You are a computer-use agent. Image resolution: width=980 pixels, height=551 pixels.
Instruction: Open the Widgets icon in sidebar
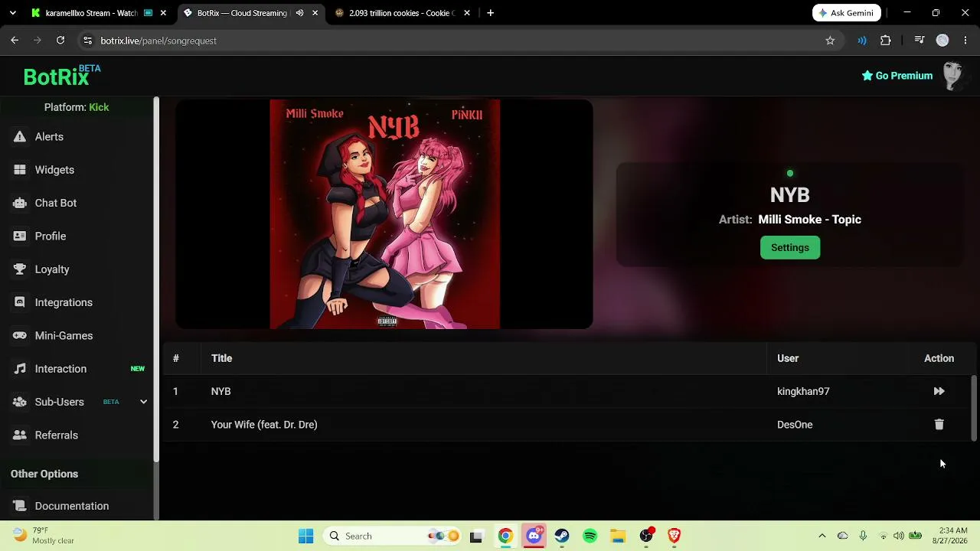20,170
